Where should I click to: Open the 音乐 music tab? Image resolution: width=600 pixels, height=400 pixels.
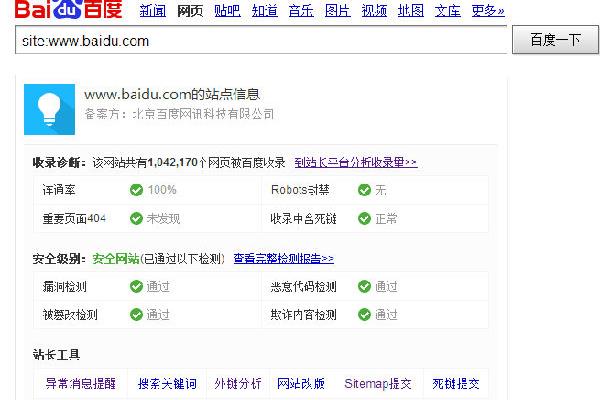(x=301, y=10)
